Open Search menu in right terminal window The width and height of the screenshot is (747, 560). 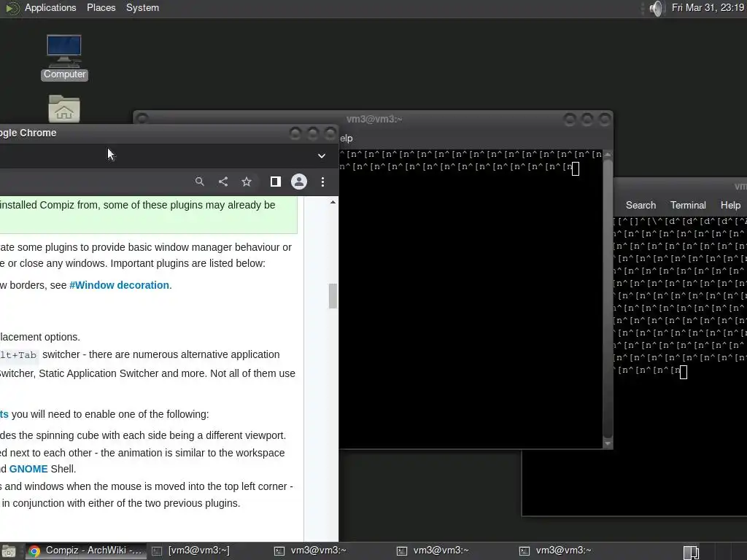tap(640, 205)
